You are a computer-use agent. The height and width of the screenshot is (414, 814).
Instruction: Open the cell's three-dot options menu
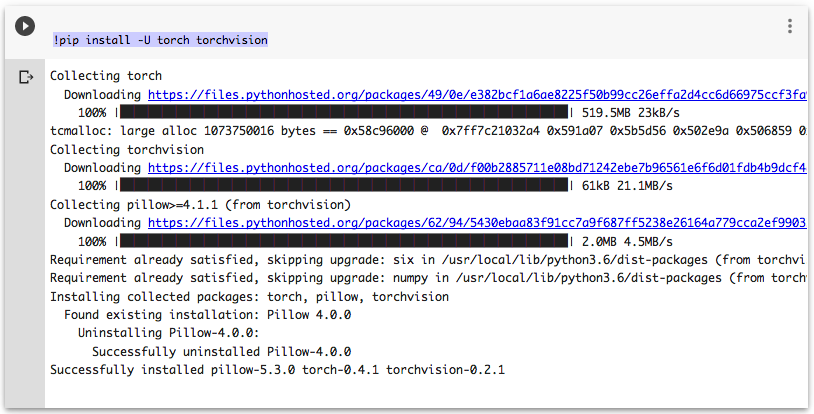pyautogui.click(x=789, y=27)
